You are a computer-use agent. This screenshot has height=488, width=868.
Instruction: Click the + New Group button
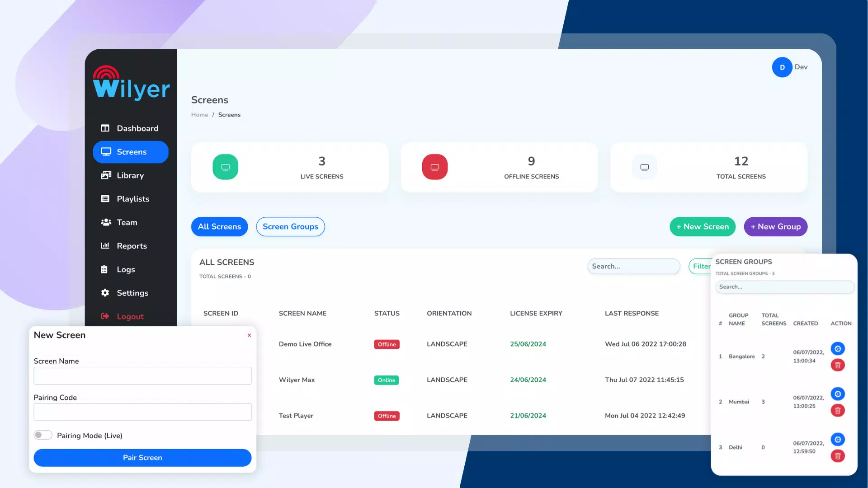pyautogui.click(x=776, y=227)
